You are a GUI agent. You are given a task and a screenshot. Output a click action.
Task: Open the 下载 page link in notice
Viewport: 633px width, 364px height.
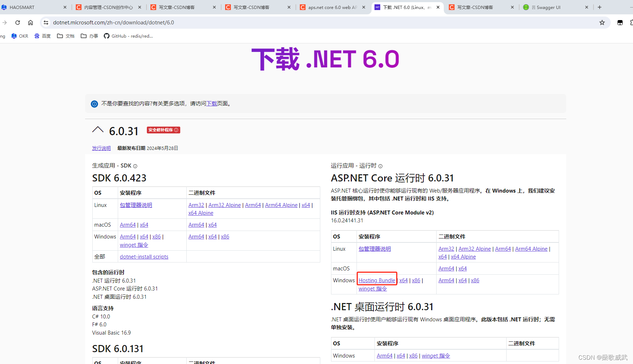pyautogui.click(x=211, y=104)
